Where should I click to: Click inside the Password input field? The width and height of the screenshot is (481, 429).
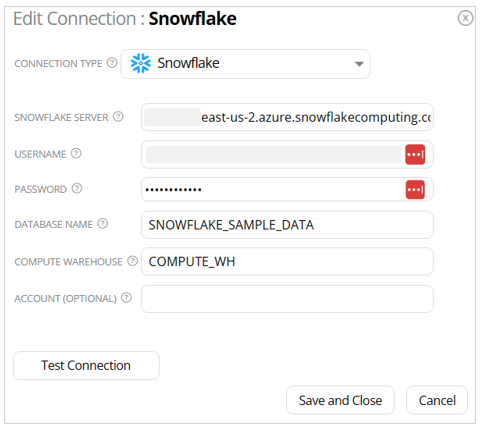[x=273, y=189]
